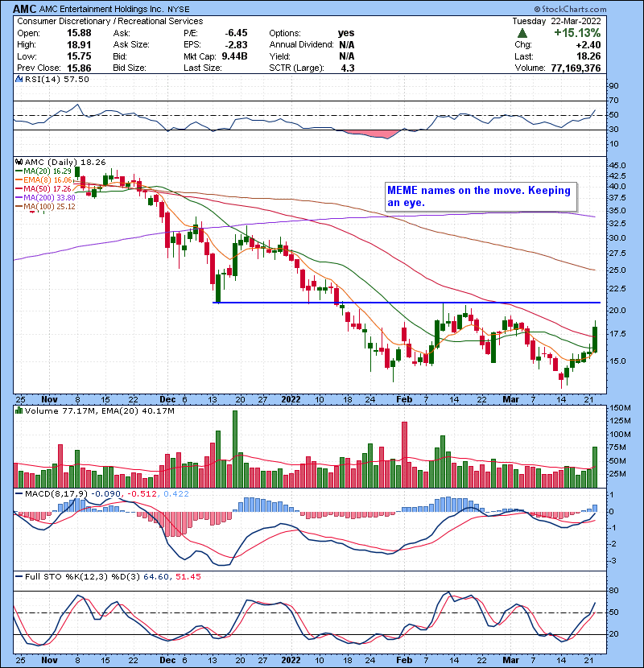Click the blue horizontal resistance line near 21
644x668 pixels.
pos(407,303)
